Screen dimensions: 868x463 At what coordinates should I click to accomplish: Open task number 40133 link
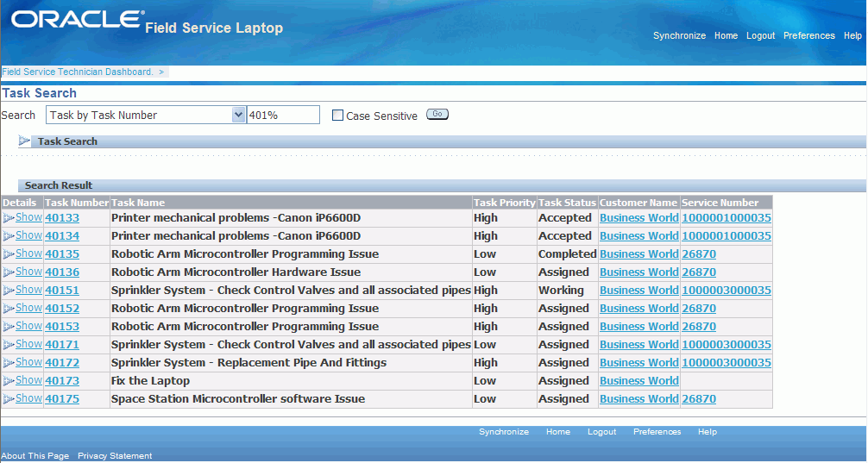(x=62, y=218)
